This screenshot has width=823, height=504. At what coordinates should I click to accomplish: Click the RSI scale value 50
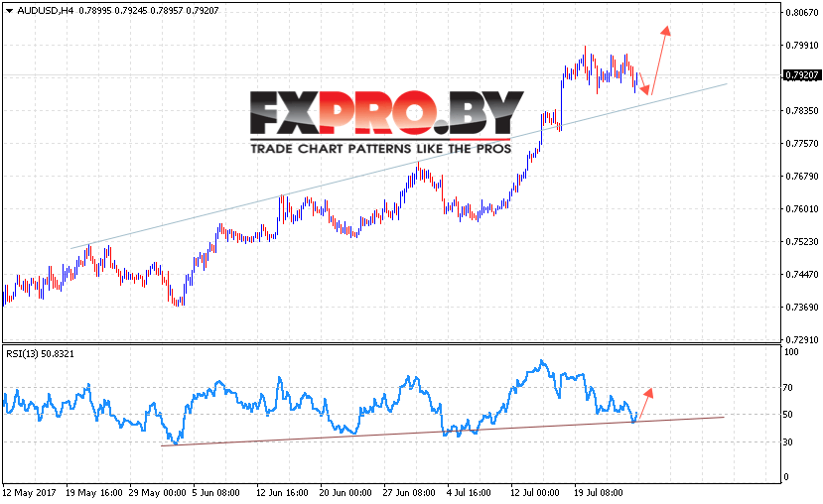pos(788,415)
